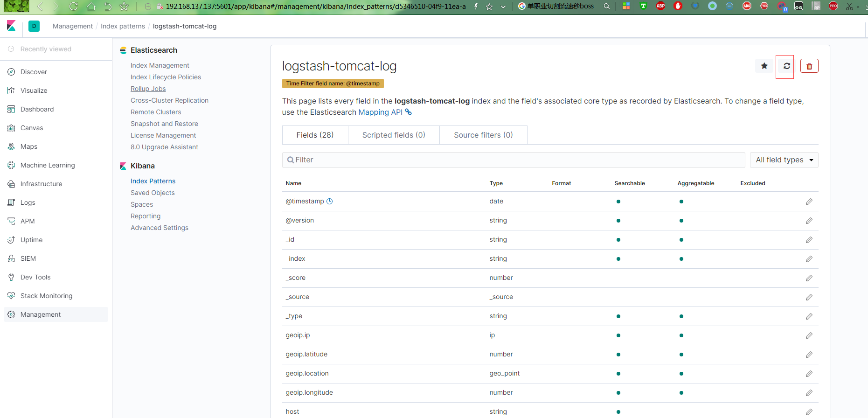Open the Canvas app
868x418 pixels.
[32, 128]
